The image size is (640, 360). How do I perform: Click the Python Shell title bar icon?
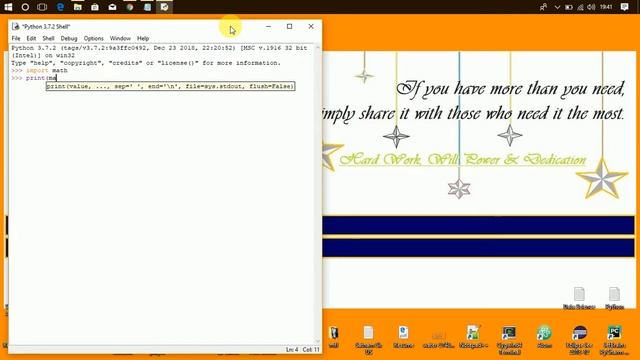click(x=16, y=27)
